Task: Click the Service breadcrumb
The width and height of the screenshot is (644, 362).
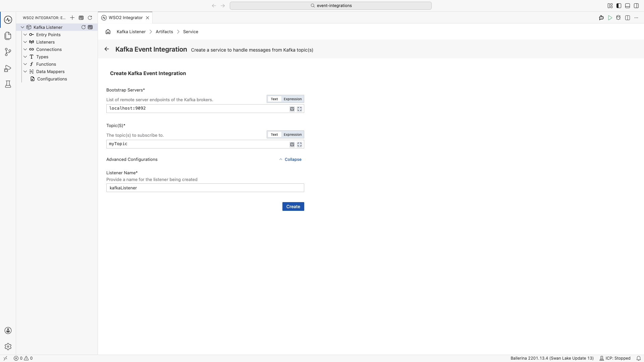Action: click(191, 32)
